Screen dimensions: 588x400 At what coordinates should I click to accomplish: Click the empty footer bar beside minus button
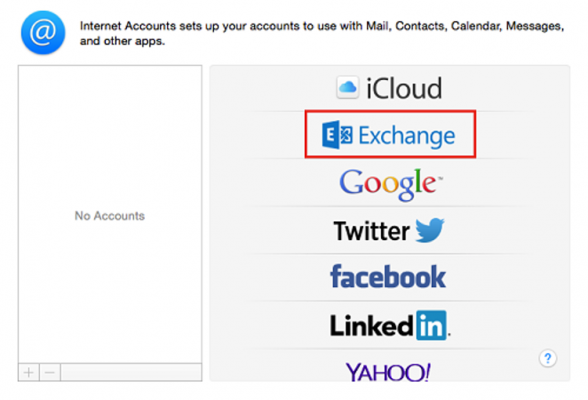tap(131, 372)
